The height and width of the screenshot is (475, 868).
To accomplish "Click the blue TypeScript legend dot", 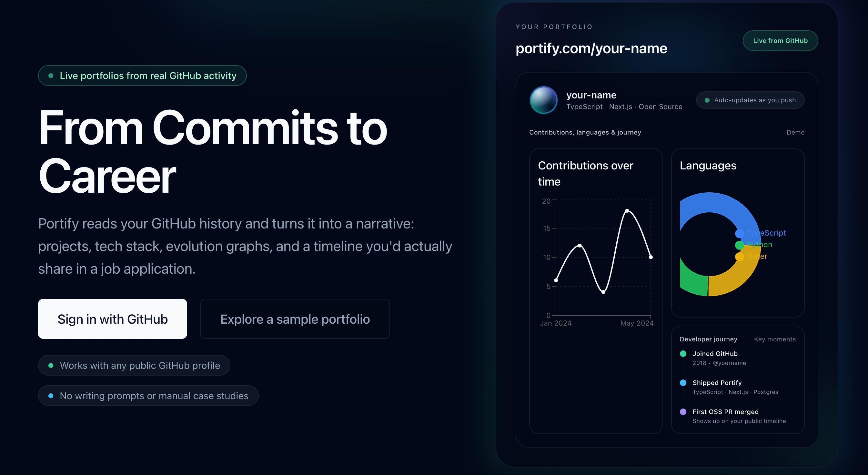I will click(x=739, y=233).
